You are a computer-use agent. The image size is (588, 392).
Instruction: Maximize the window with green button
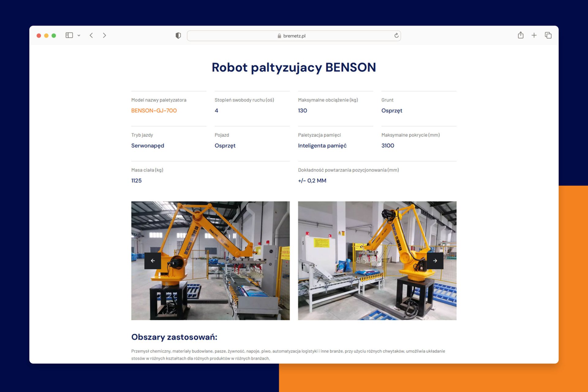pyautogui.click(x=54, y=36)
